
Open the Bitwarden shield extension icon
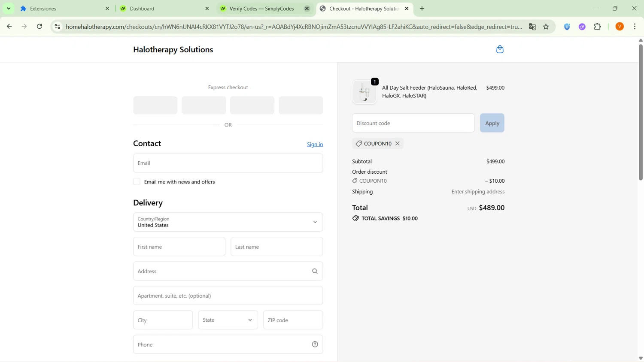tap(567, 27)
